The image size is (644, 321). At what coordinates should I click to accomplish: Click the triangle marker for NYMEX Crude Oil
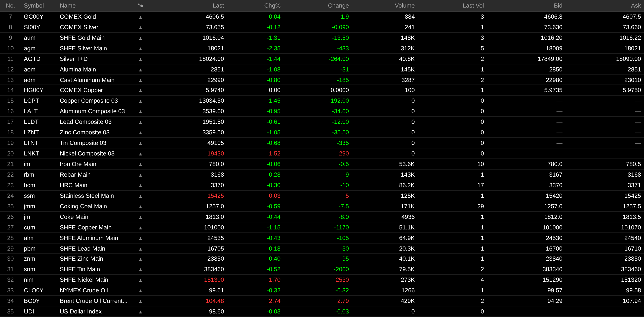click(x=140, y=291)
